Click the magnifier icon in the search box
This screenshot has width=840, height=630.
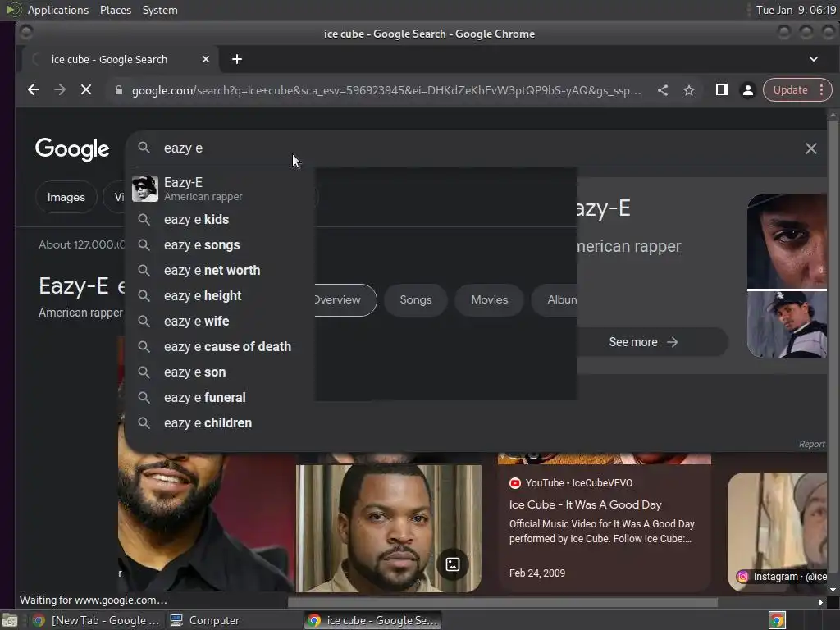point(144,148)
